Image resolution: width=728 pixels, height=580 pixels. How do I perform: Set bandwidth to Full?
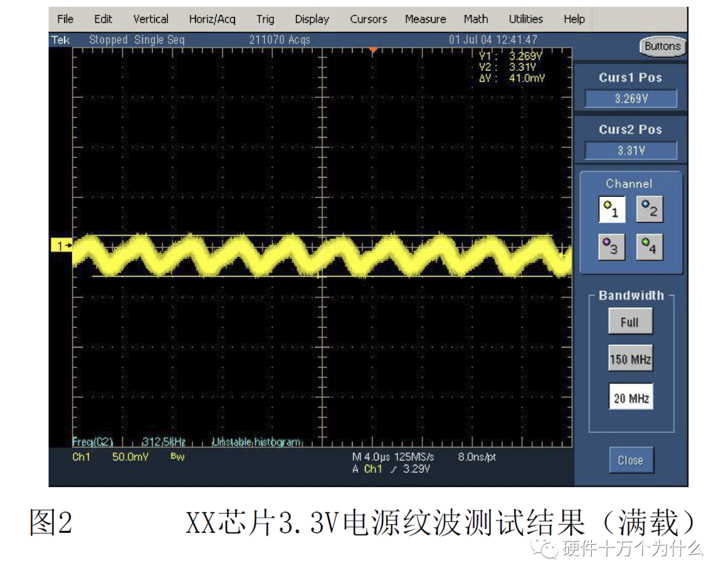[630, 321]
